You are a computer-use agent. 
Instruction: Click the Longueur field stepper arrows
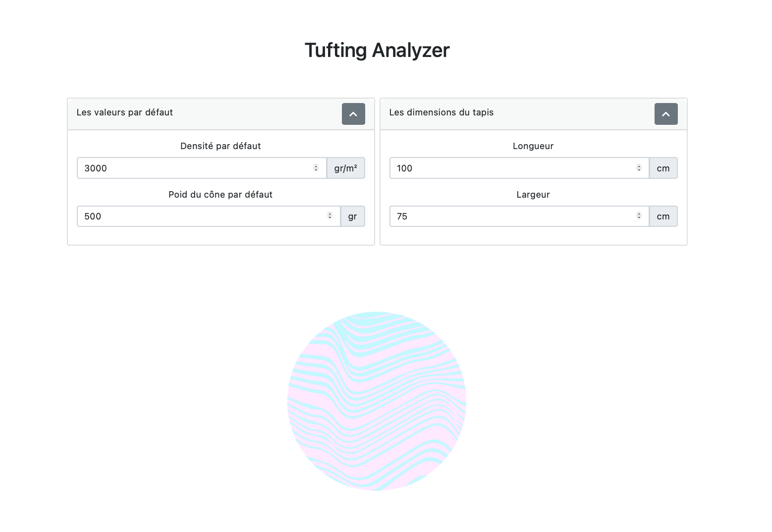click(x=639, y=168)
